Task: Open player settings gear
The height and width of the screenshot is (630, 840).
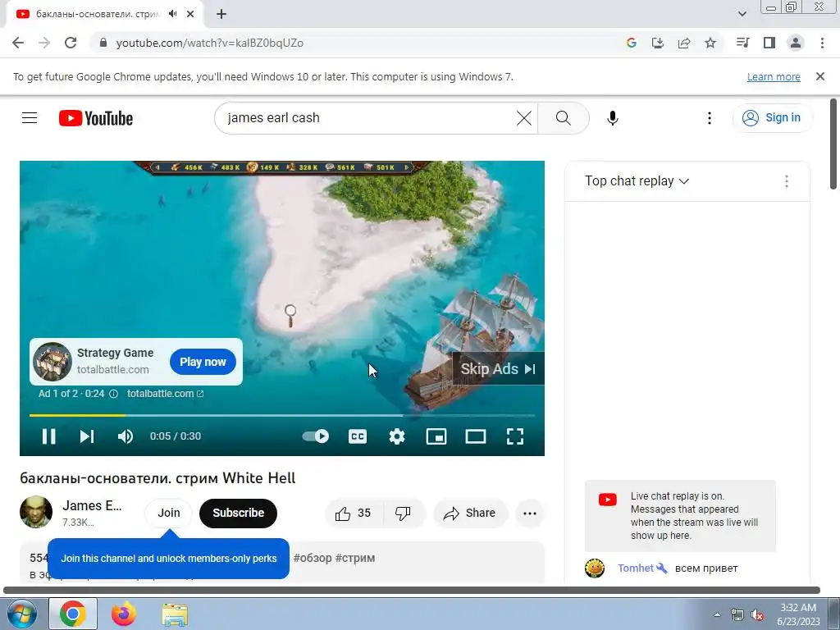Action: 397,436
